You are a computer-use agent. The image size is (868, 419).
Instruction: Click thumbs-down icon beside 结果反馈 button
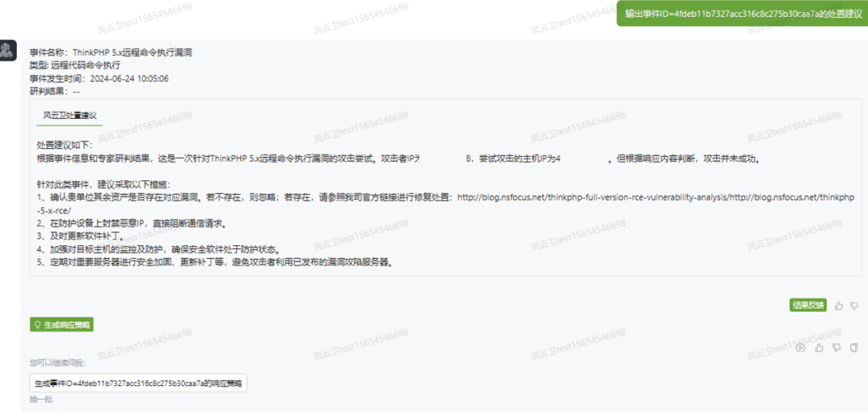854,306
